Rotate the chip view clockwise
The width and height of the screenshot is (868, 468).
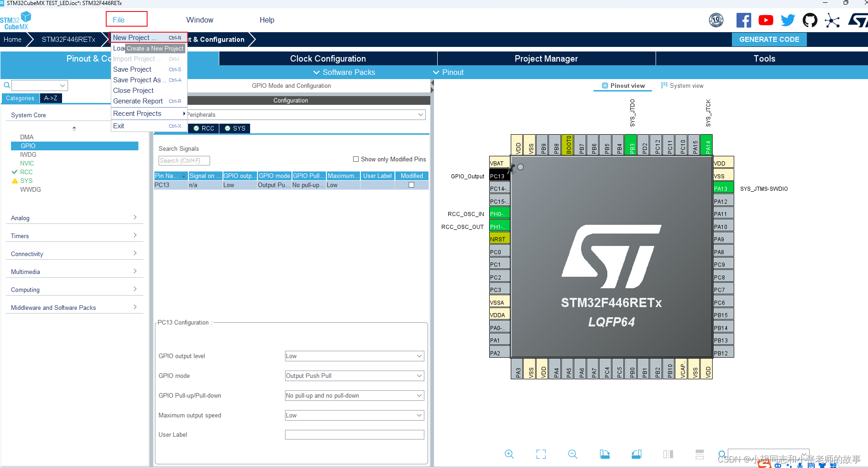pos(605,454)
